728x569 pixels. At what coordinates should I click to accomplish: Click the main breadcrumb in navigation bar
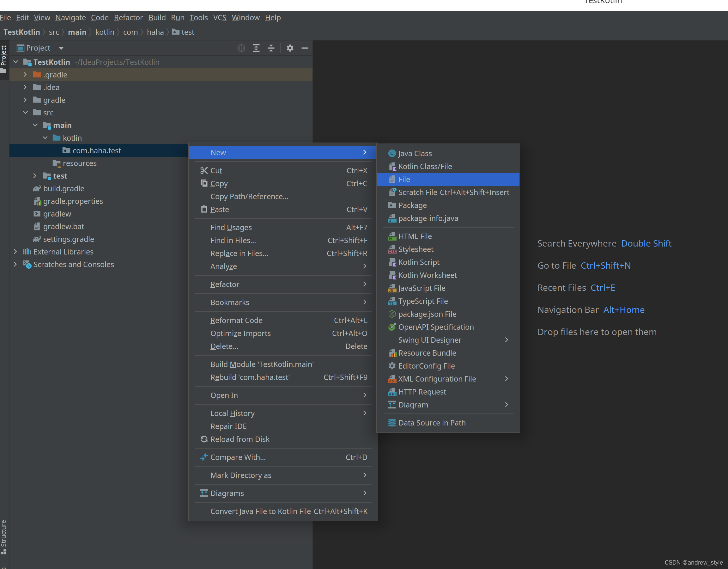77,32
